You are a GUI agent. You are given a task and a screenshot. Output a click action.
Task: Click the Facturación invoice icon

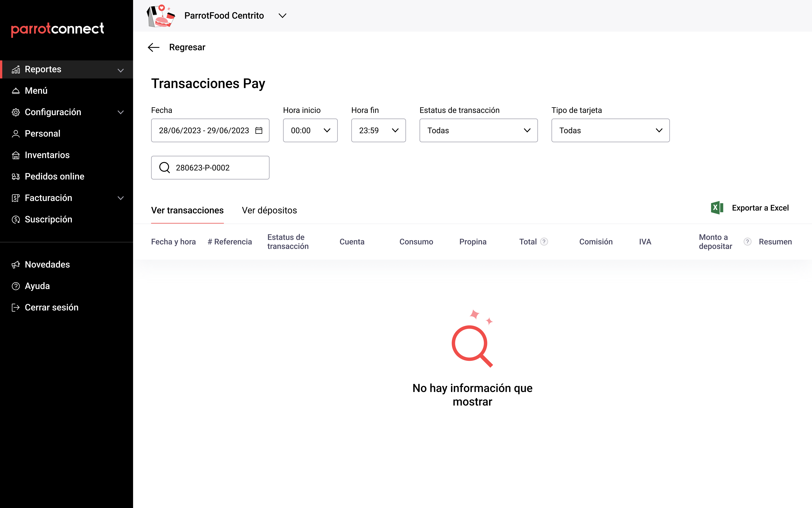16,198
